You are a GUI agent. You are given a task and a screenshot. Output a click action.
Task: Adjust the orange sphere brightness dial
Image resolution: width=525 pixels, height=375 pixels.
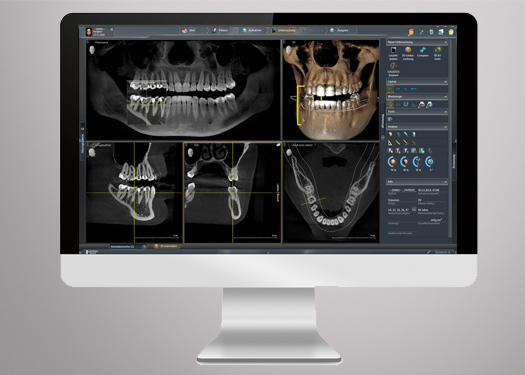coord(392,162)
